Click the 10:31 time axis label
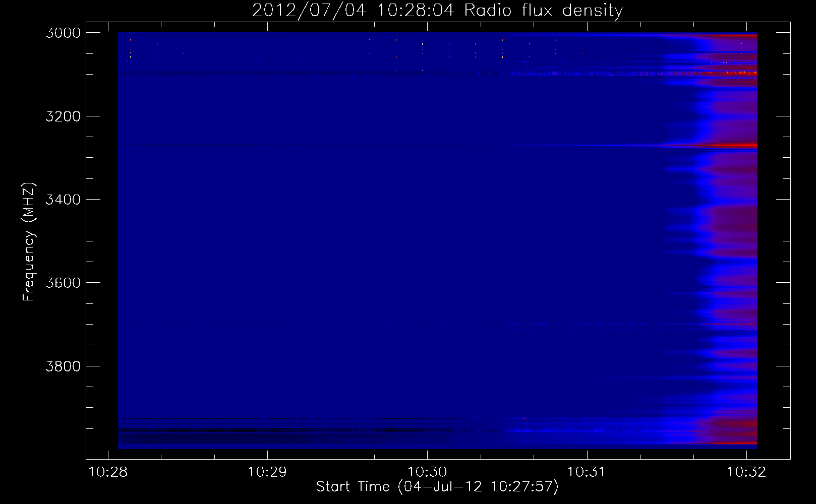816x504 pixels. [587, 472]
